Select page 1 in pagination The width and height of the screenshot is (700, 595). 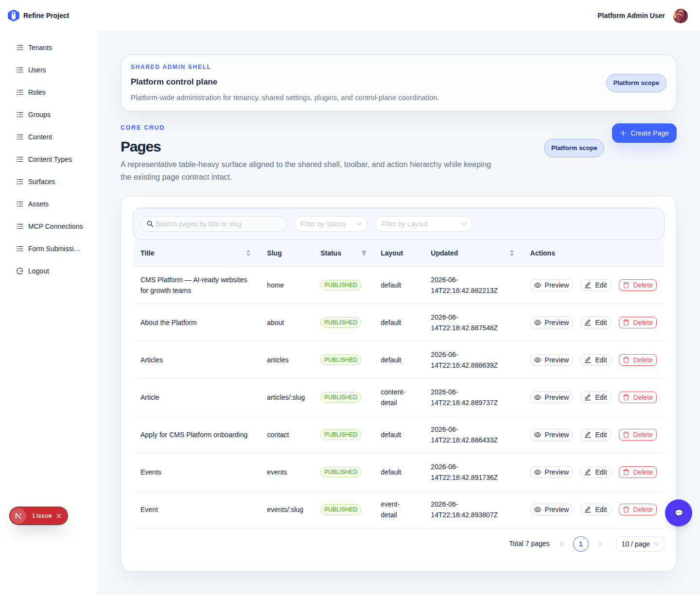coord(581,544)
